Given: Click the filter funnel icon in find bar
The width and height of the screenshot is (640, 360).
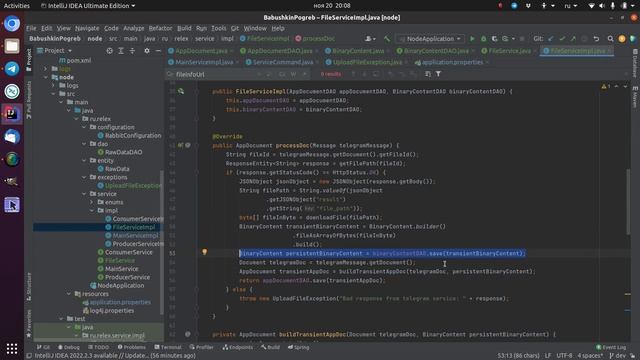Looking at the screenshot, I should coord(438,74).
